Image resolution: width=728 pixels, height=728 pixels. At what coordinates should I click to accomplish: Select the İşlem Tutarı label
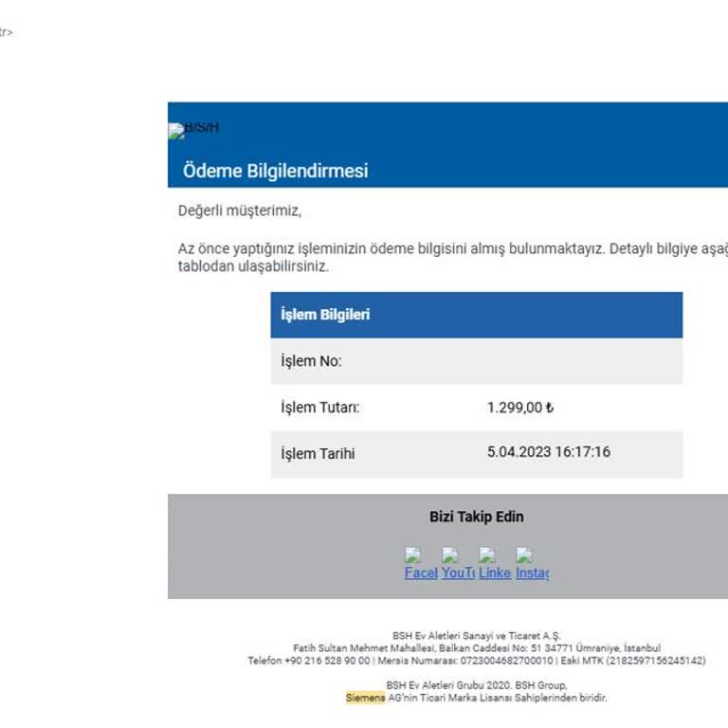319,408
